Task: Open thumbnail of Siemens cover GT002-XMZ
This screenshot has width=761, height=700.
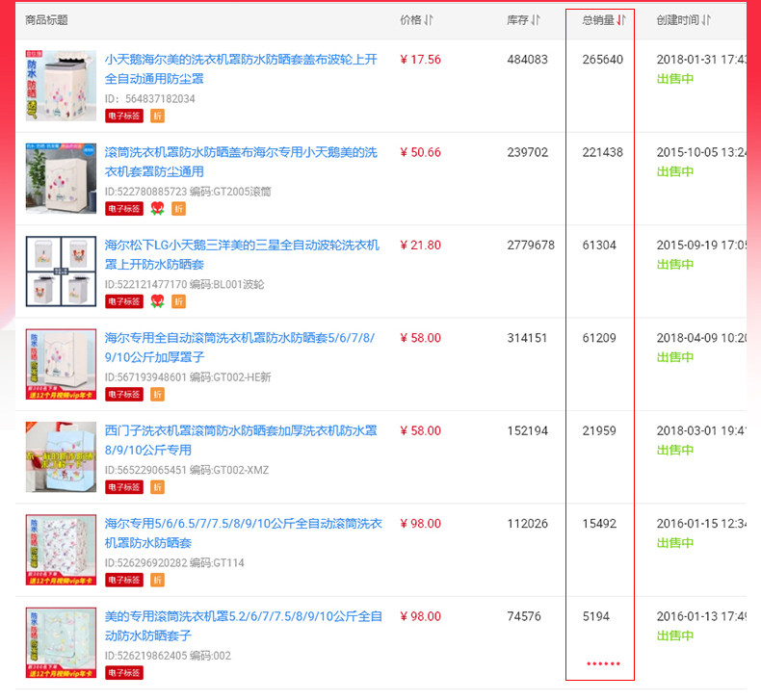Action: point(61,457)
